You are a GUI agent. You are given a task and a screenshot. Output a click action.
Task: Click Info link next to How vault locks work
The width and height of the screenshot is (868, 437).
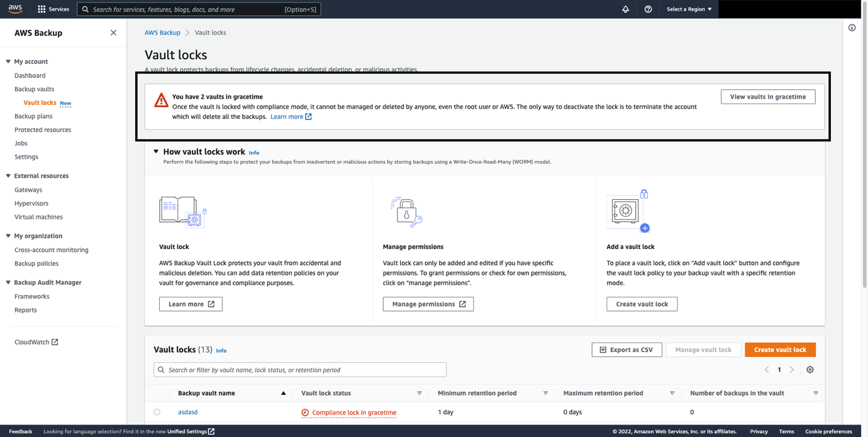(254, 153)
